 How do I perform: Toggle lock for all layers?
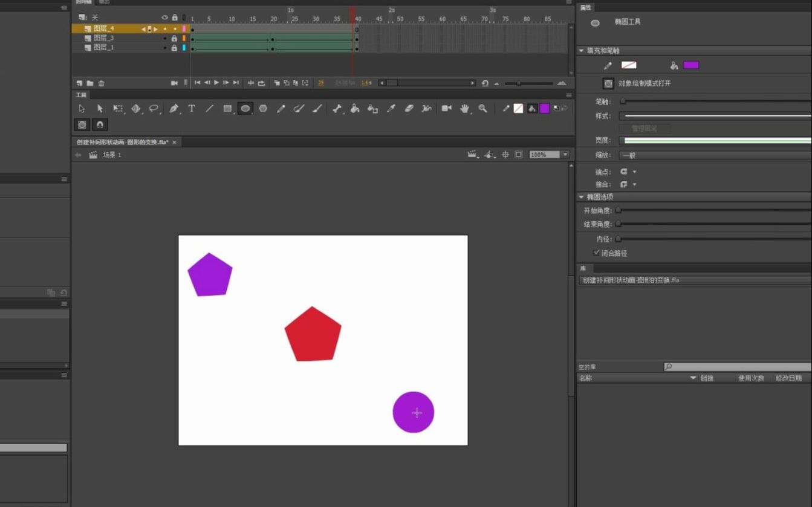[175, 18]
